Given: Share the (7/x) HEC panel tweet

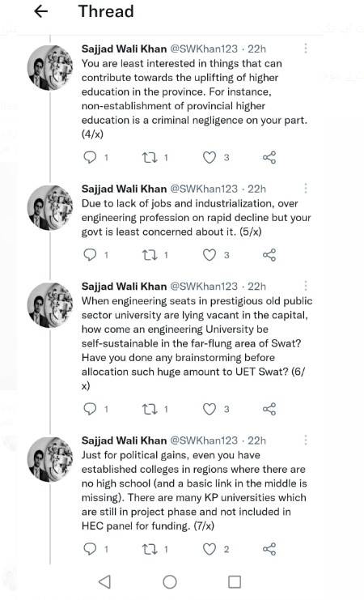Looking at the screenshot, I should point(269,549).
